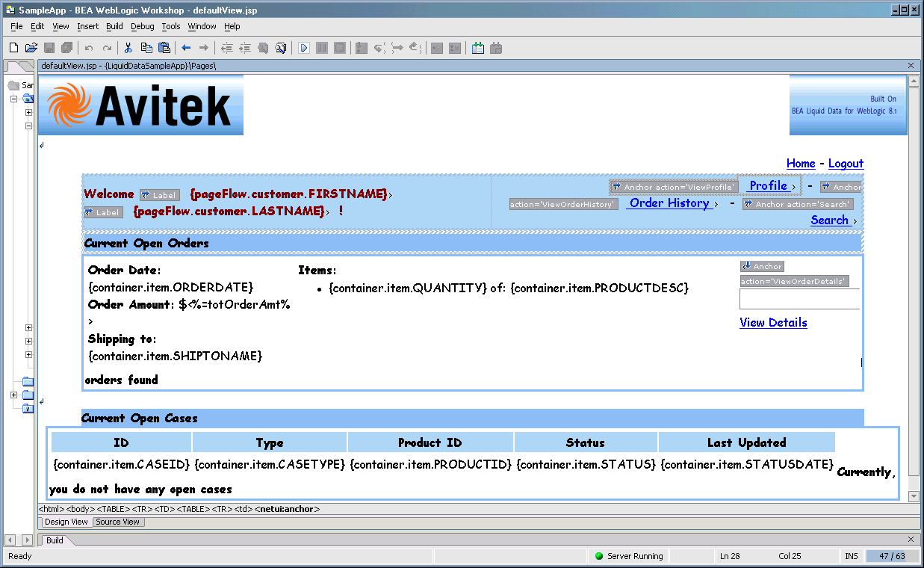Collapse the root project node in tree
924x568 pixels.
pos(13,99)
